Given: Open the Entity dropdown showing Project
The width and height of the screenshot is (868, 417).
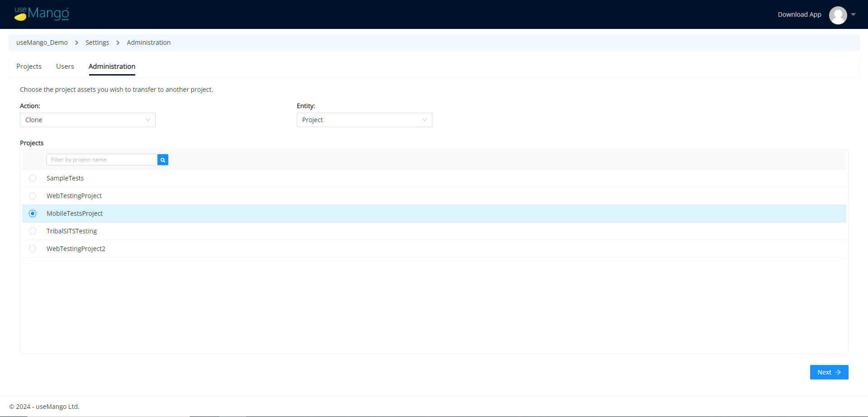Looking at the screenshot, I should tap(365, 120).
